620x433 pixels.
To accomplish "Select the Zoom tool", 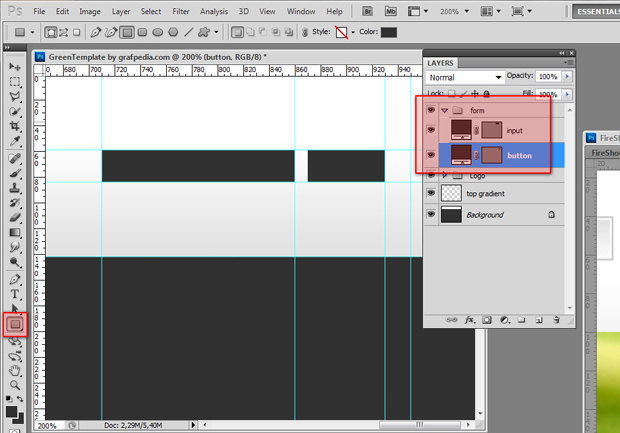I will [x=15, y=385].
